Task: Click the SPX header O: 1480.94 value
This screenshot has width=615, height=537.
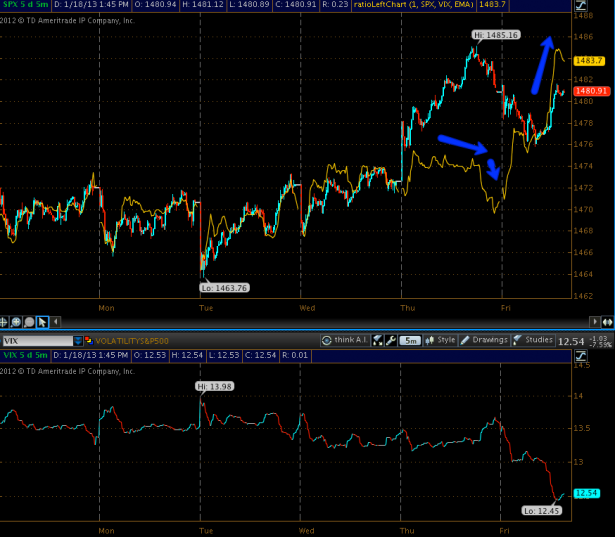Action: (156, 5)
